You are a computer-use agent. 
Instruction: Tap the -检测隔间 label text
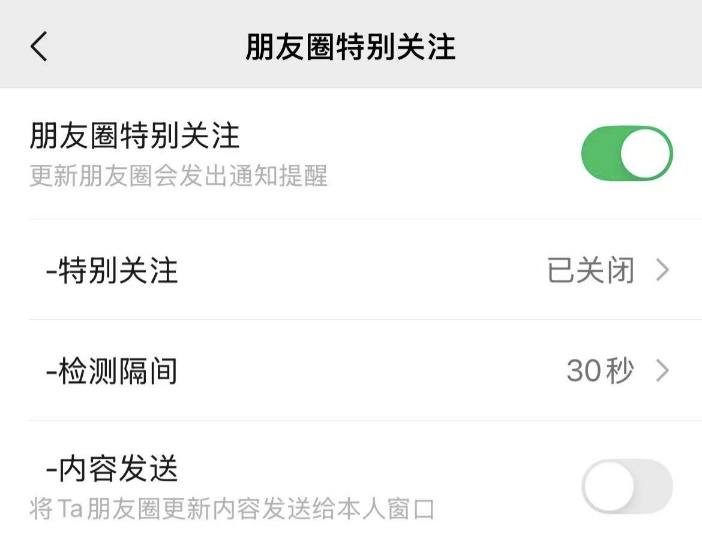112,371
